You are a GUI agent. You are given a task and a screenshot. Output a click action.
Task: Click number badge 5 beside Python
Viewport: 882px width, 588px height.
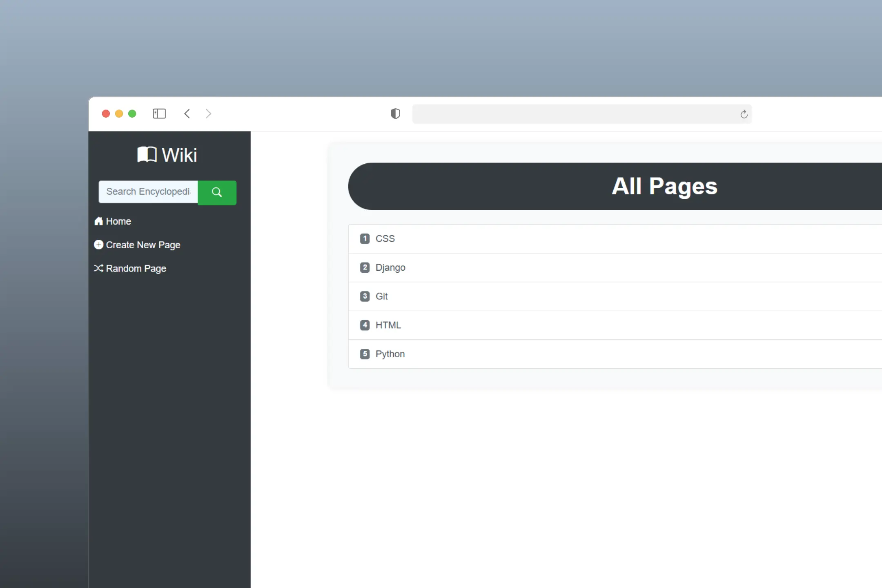click(x=365, y=354)
